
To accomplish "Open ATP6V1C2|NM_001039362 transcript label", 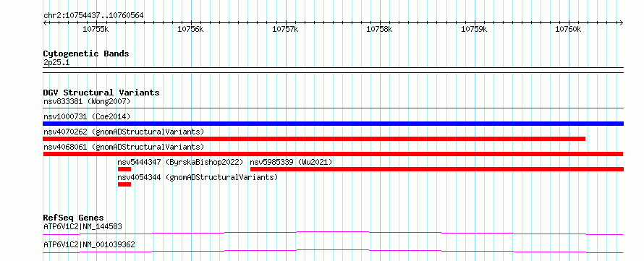I will [89, 245].
